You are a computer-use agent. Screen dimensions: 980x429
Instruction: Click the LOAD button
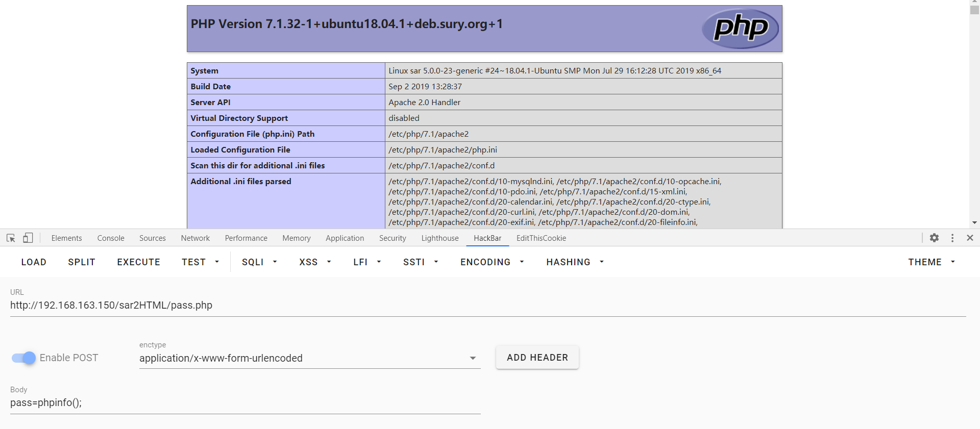(x=34, y=262)
